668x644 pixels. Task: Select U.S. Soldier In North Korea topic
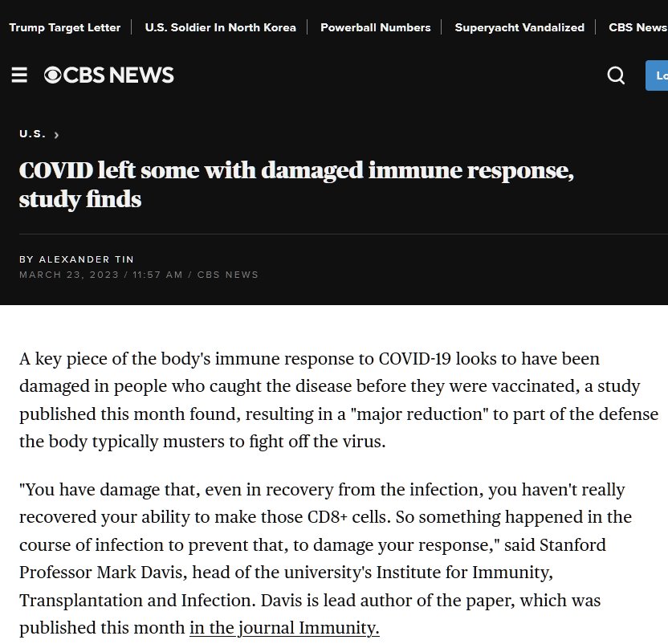(x=220, y=27)
